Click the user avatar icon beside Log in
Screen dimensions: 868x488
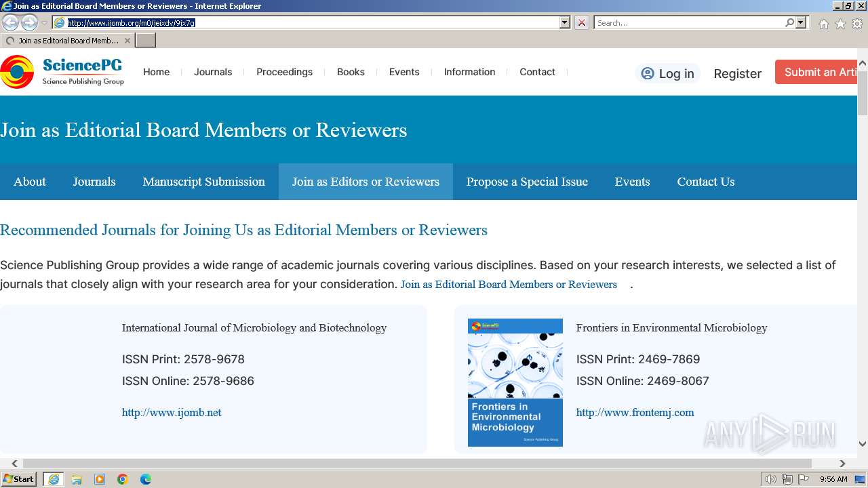tap(648, 73)
